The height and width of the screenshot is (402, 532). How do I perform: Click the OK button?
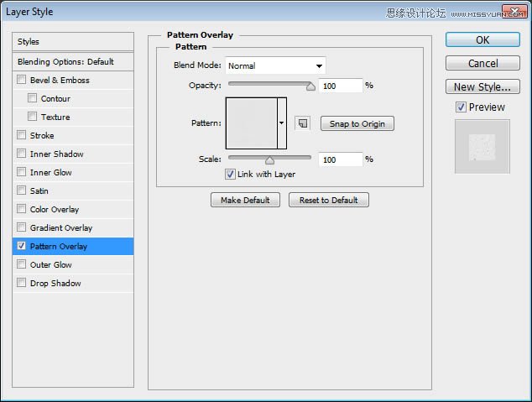[482, 39]
